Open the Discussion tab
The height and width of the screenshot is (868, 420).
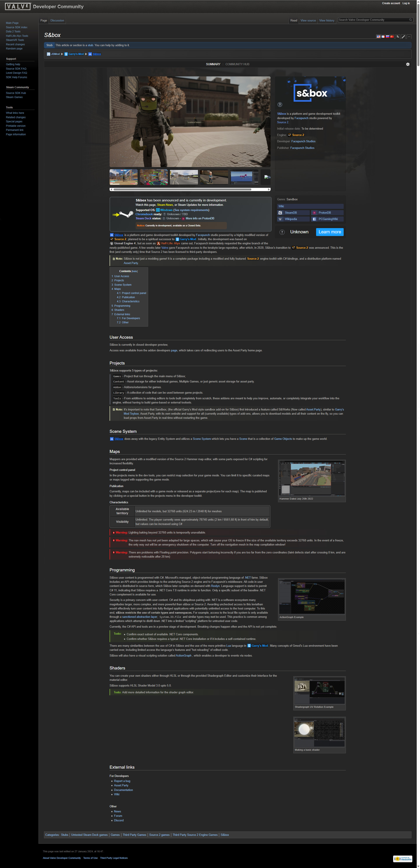pyautogui.click(x=57, y=21)
